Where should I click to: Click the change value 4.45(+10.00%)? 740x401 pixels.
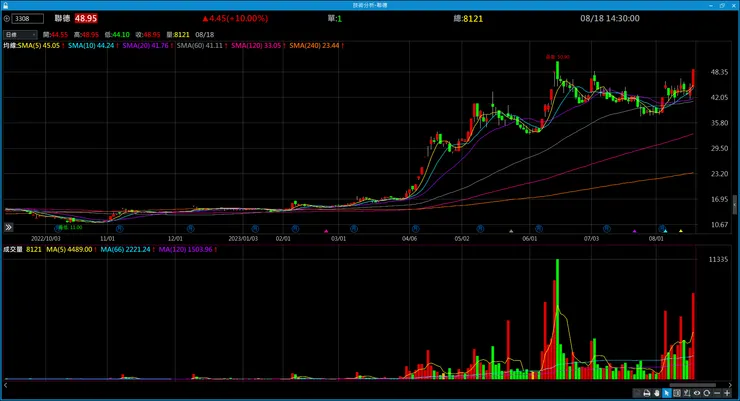click(x=235, y=18)
